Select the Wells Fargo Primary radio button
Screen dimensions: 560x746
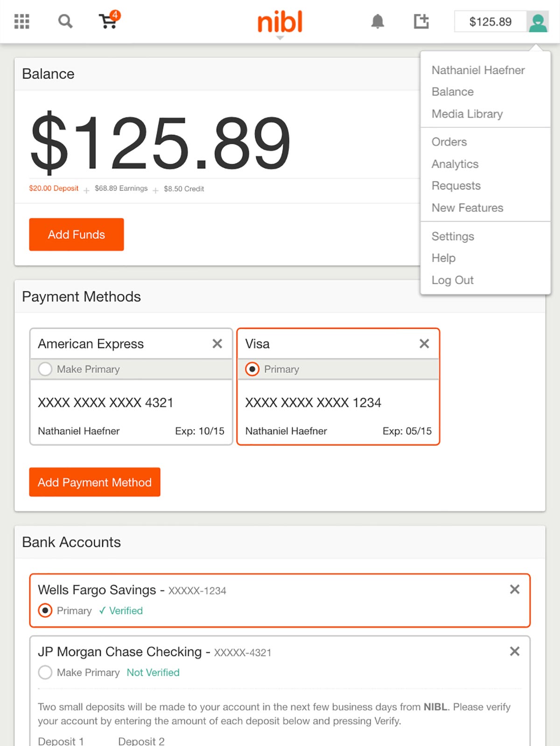coord(45,610)
